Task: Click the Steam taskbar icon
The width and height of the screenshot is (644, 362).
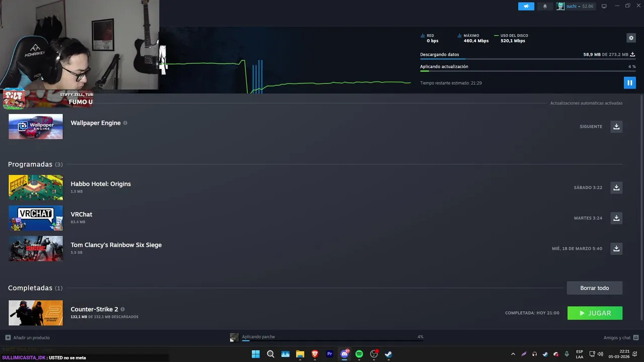Action: (x=388, y=354)
